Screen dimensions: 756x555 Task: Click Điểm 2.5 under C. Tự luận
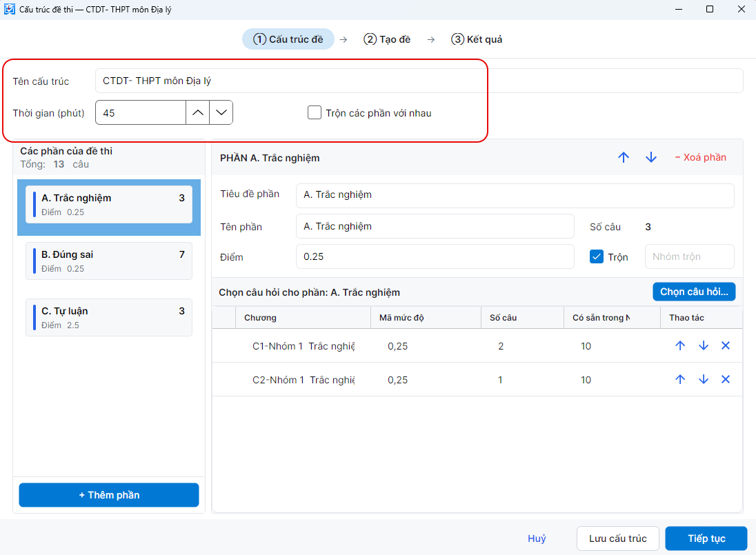(x=60, y=325)
